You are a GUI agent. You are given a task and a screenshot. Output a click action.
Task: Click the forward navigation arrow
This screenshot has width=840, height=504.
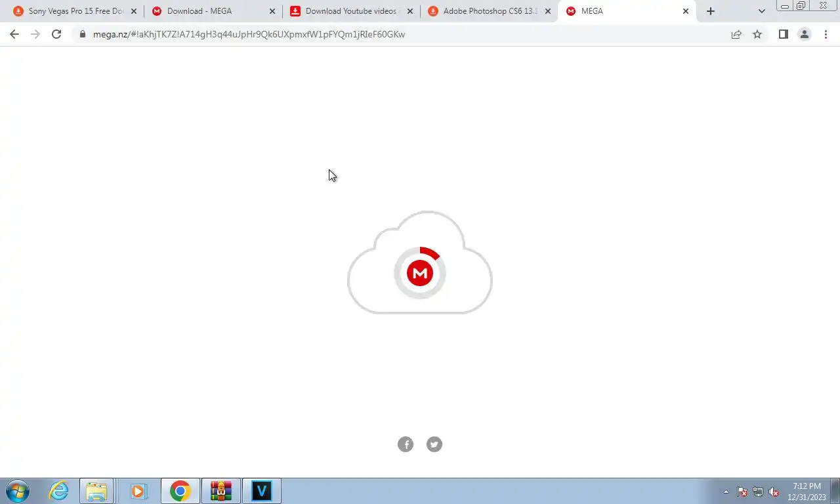pyautogui.click(x=35, y=34)
